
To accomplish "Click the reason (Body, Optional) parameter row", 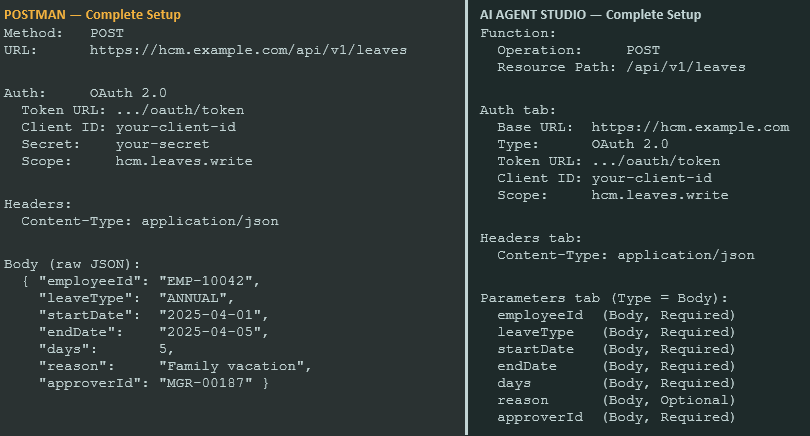I will (x=615, y=400).
